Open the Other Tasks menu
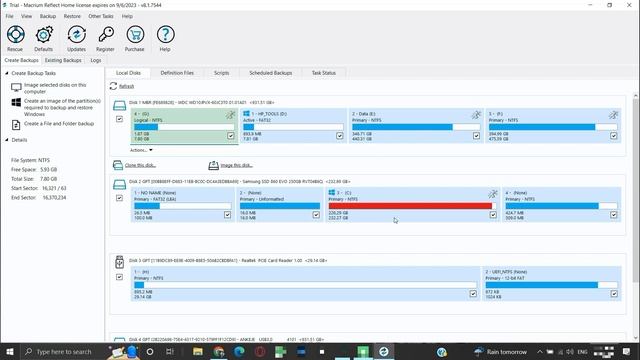640x360 pixels. pyautogui.click(x=101, y=16)
